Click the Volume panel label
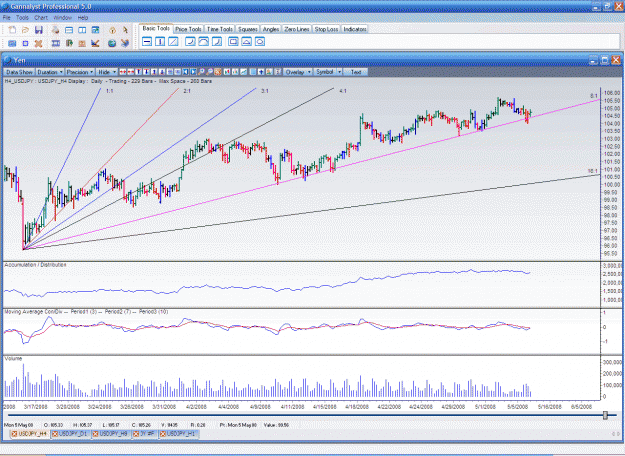625x456 pixels. 13,358
